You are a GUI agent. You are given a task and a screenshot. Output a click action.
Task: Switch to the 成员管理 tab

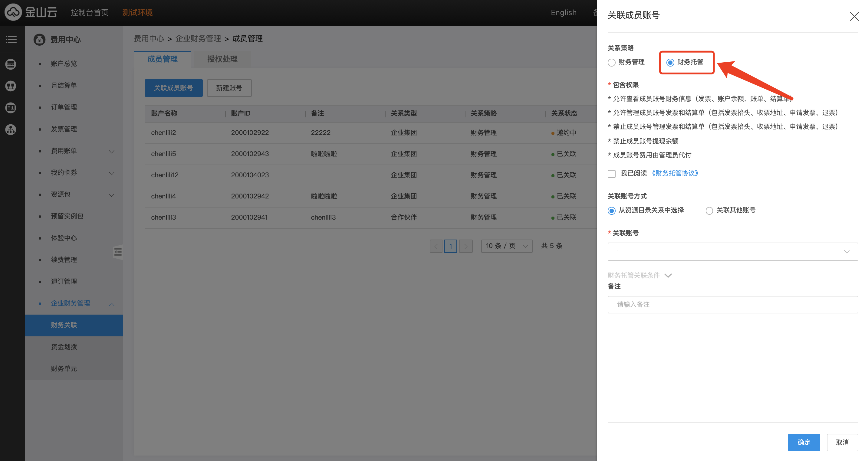click(x=163, y=59)
